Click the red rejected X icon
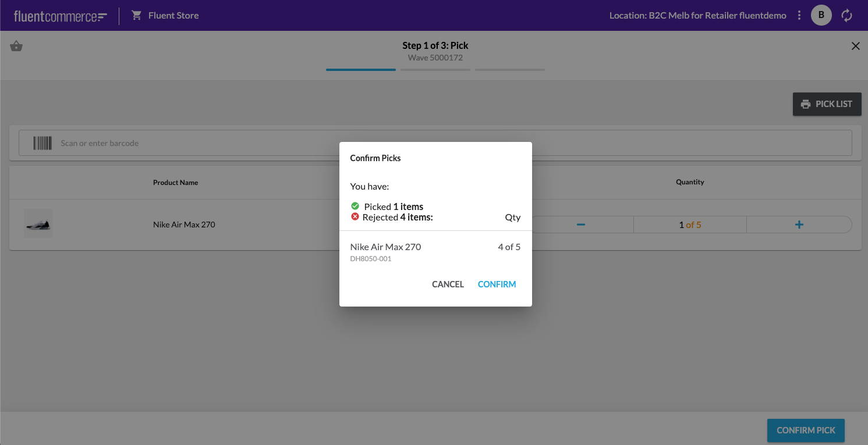 (x=355, y=217)
